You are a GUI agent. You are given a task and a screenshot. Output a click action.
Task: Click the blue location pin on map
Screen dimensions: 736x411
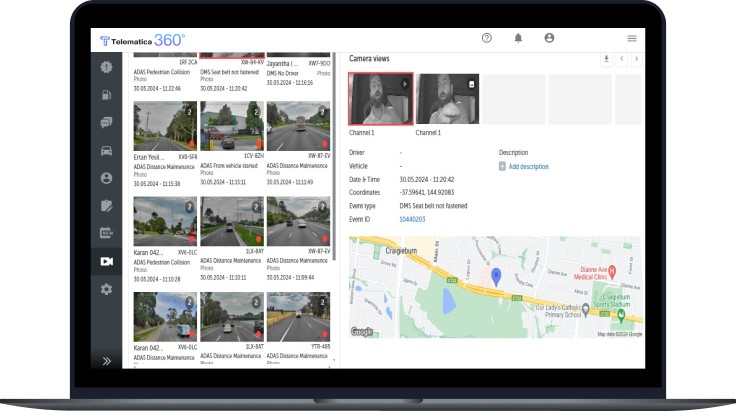point(496,277)
